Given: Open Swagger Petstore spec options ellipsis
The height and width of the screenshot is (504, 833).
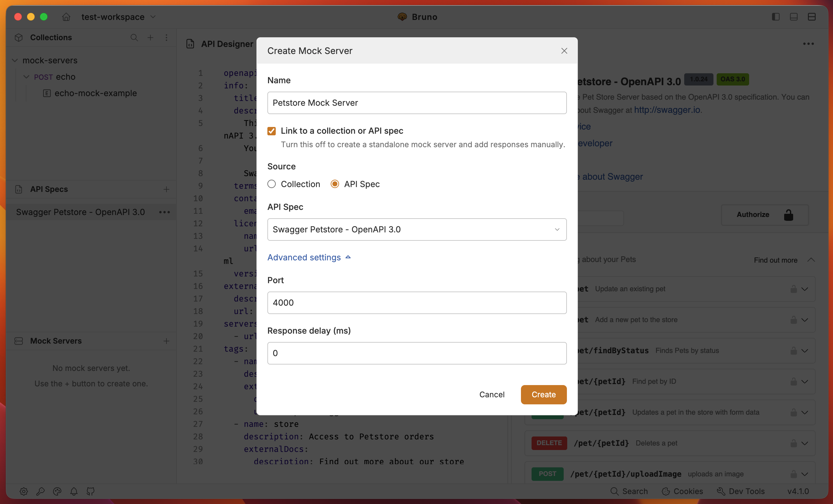Looking at the screenshot, I should click(165, 212).
